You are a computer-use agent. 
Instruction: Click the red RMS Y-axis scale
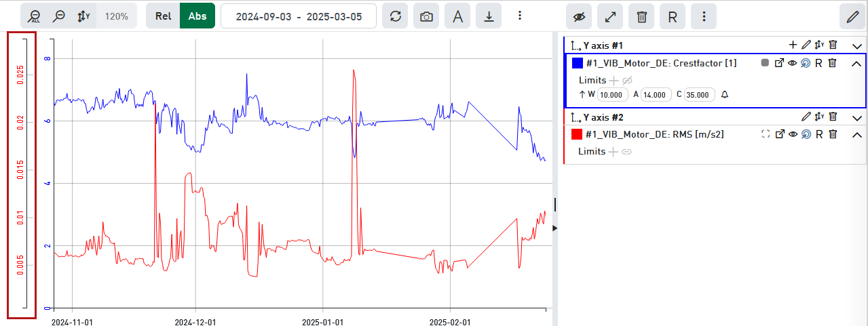click(x=21, y=175)
